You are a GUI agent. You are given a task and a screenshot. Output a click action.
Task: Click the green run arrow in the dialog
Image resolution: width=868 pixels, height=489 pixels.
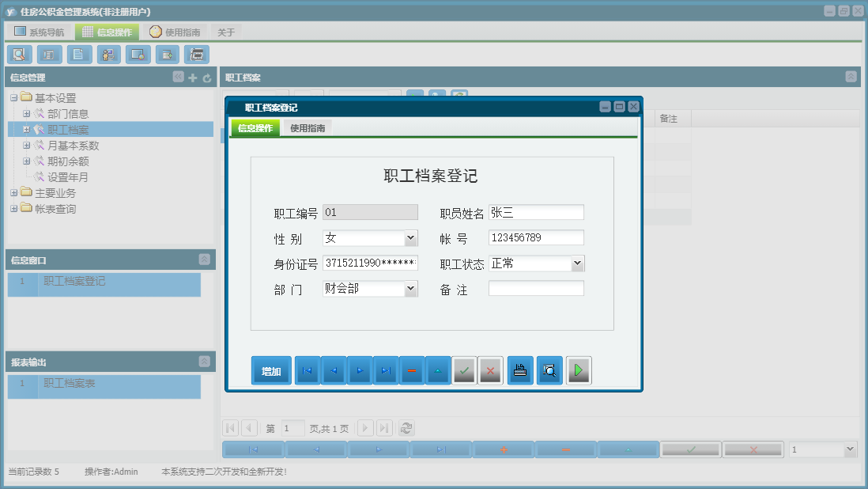tap(579, 370)
